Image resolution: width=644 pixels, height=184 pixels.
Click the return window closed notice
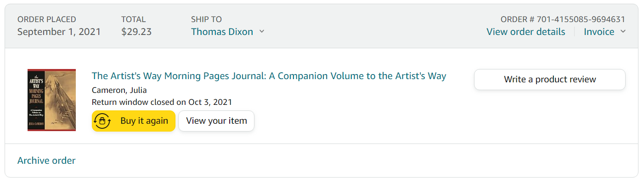click(x=162, y=102)
